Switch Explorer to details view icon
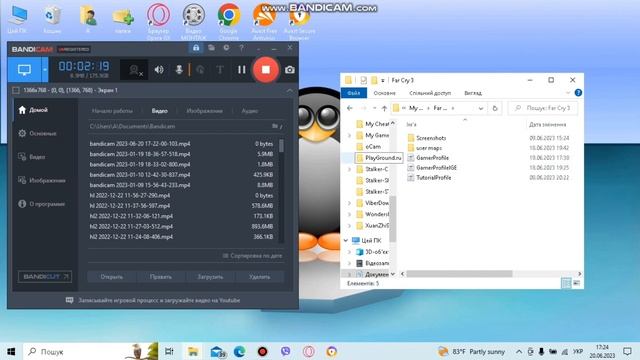This screenshot has width=640, height=360. [x=566, y=283]
